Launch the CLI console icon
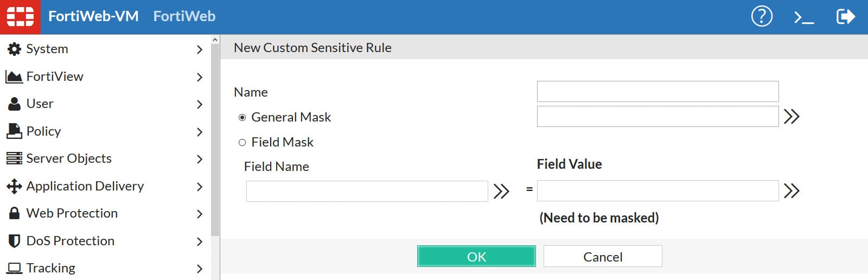868x280 pixels. point(803,18)
